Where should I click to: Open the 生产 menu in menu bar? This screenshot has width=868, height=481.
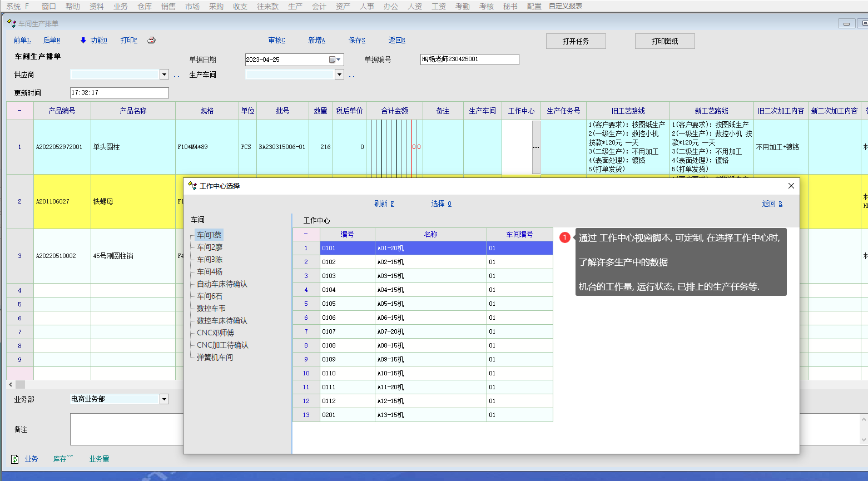295,6
